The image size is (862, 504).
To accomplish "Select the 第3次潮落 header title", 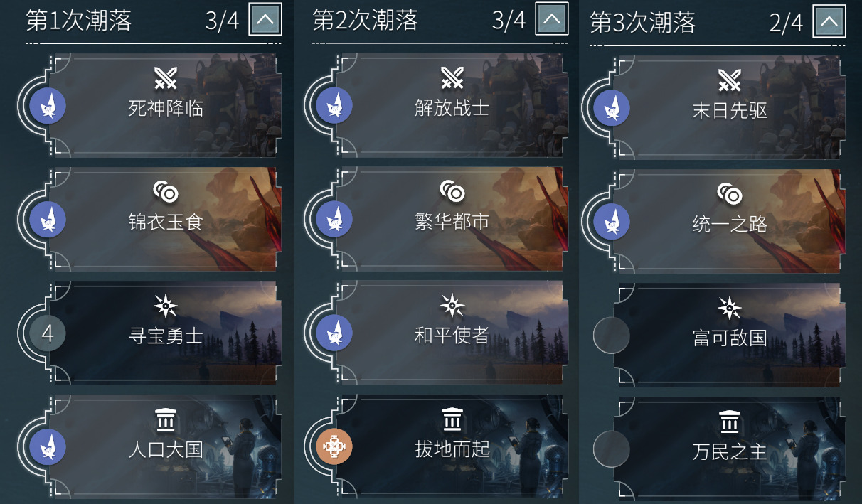I will pos(643,23).
